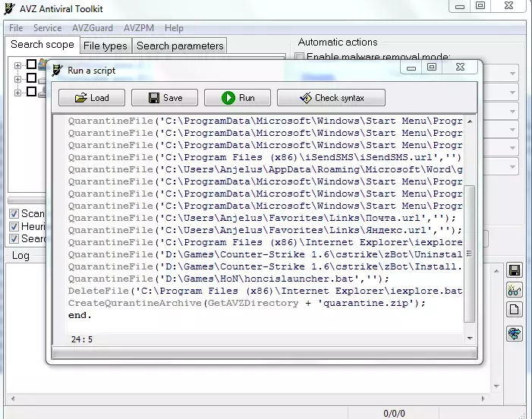Screen dimensions: 532x419
Task: Expand the second search scope tree node
Action: click(17, 79)
